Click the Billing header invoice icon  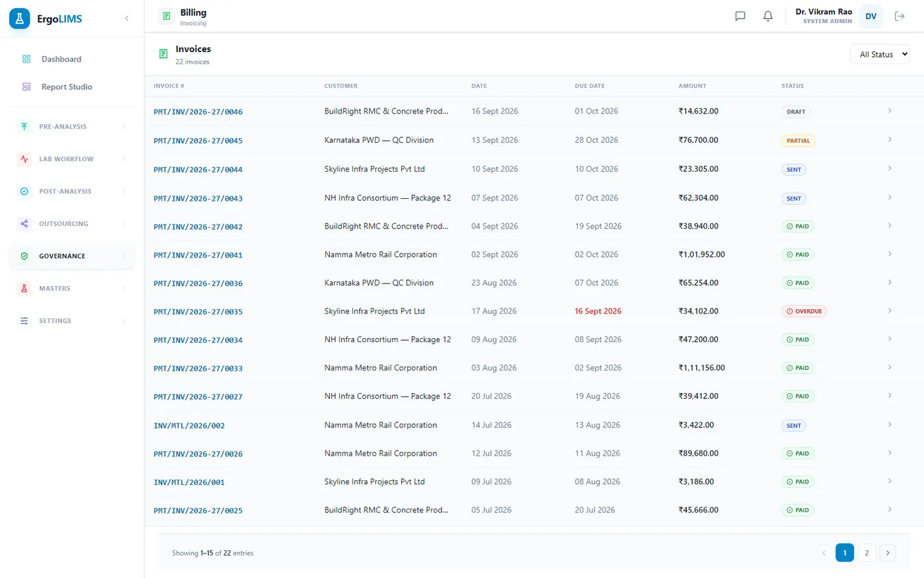click(x=166, y=16)
